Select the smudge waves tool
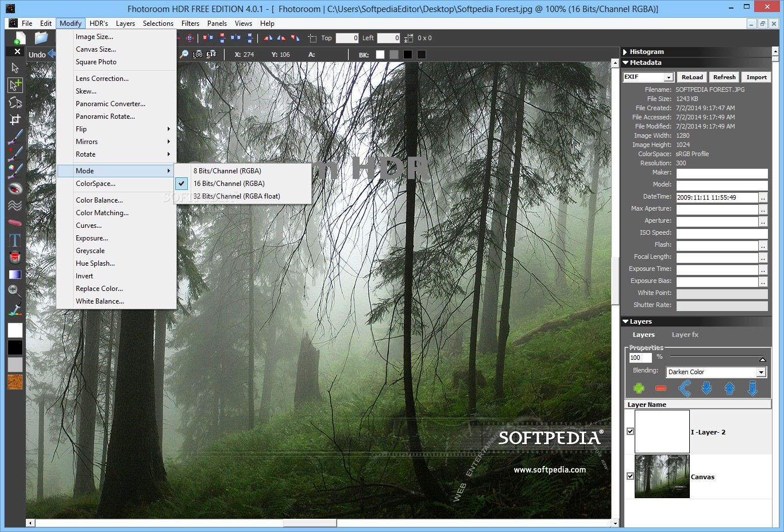This screenshot has width=784, height=532. tap(16, 205)
